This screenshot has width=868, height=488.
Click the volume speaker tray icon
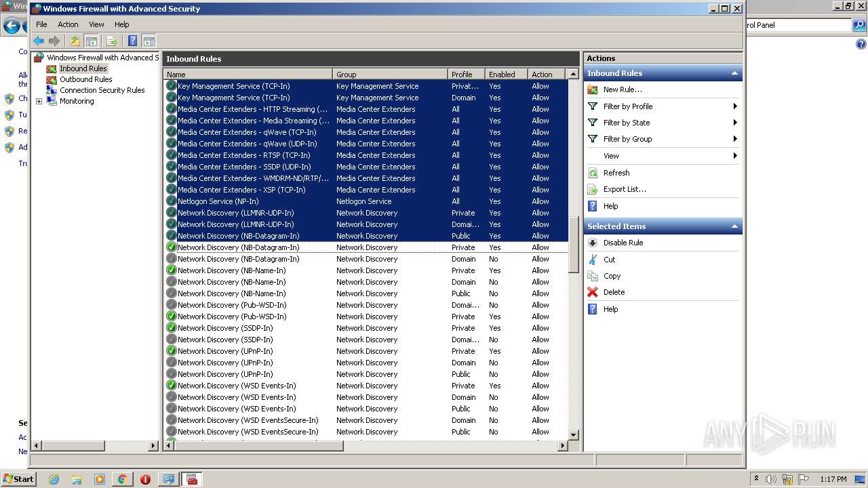click(x=770, y=479)
